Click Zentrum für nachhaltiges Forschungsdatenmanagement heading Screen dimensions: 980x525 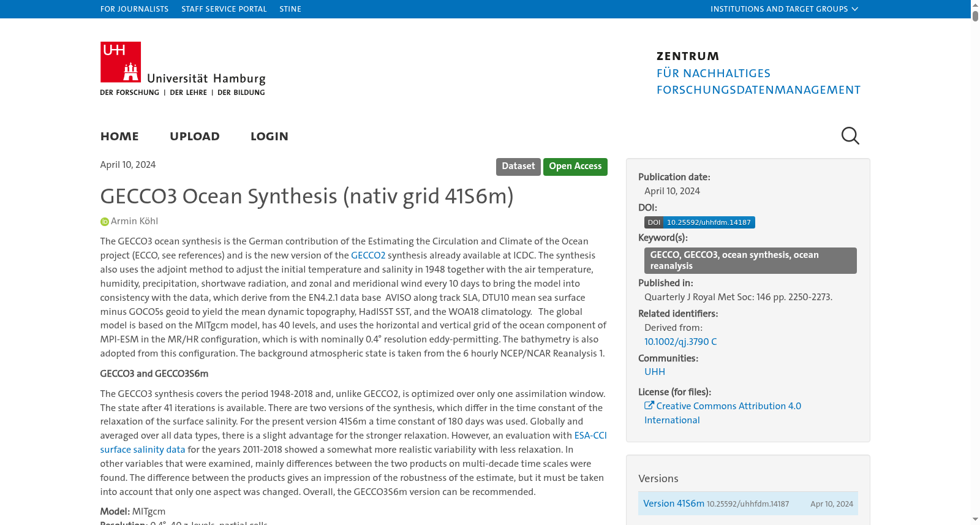pyautogui.click(x=758, y=73)
